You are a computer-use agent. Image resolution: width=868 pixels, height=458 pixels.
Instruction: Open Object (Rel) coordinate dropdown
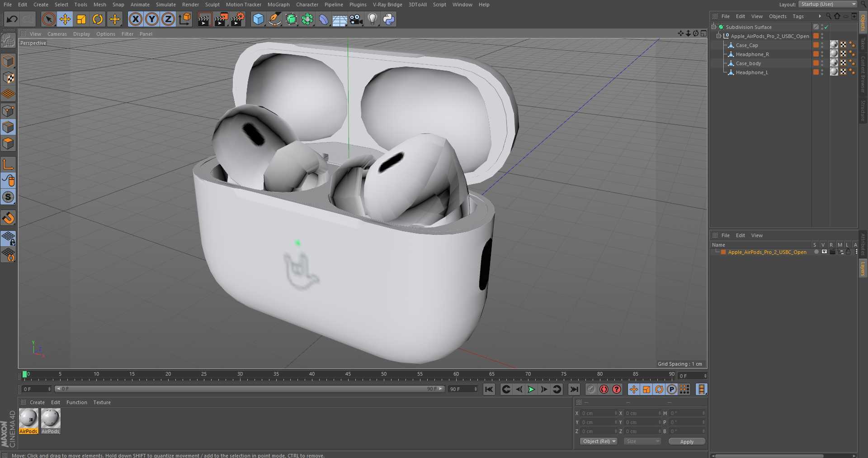599,441
